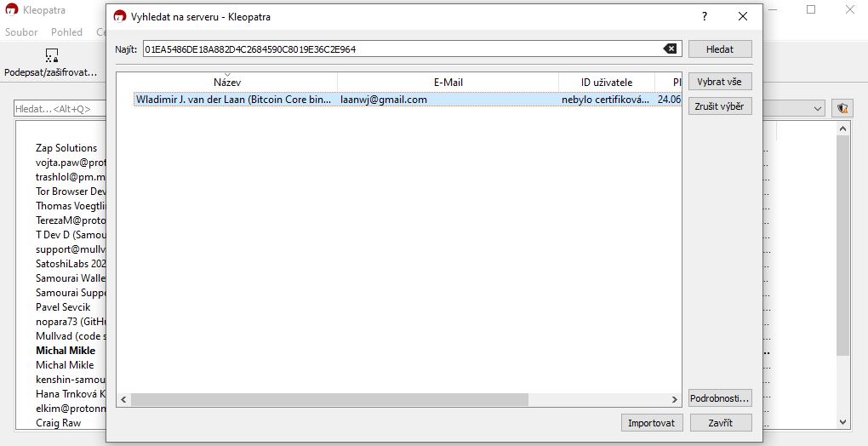The image size is (868, 446).
Task: Click the help question mark in the dialog title bar
Action: click(x=704, y=16)
